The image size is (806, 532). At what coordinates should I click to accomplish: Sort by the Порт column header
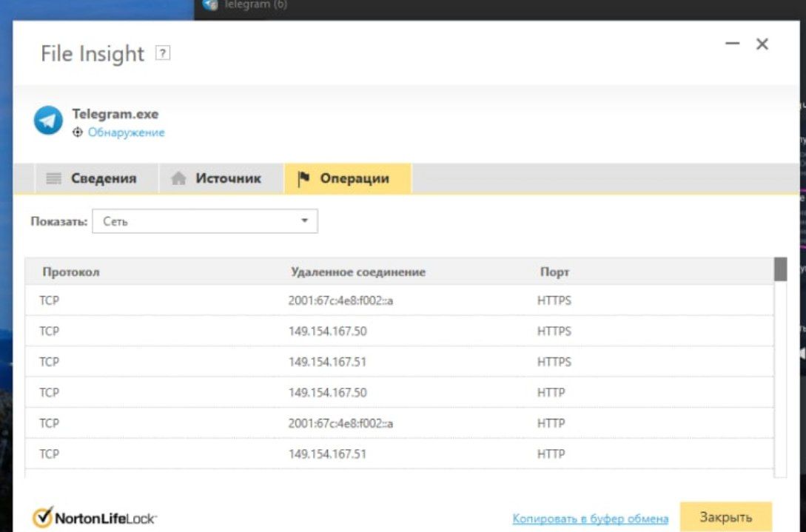(554, 272)
